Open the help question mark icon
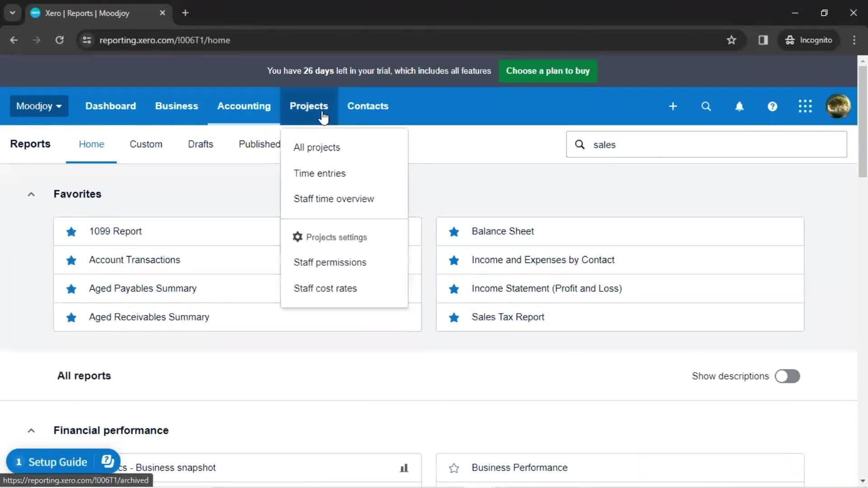868x488 pixels. (x=772, y=106)
